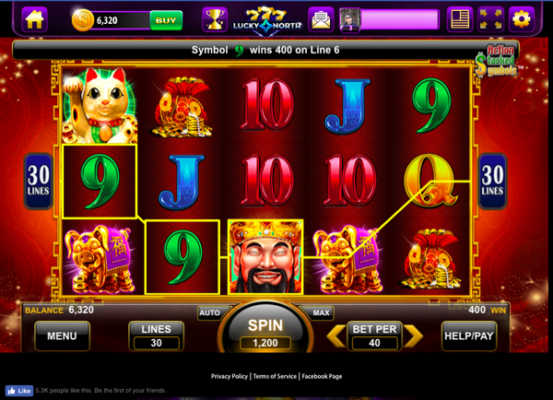Viewport: 553px width, 400px height.
Task: Toggle AUTO spin mode
Action: pos(210,313)
